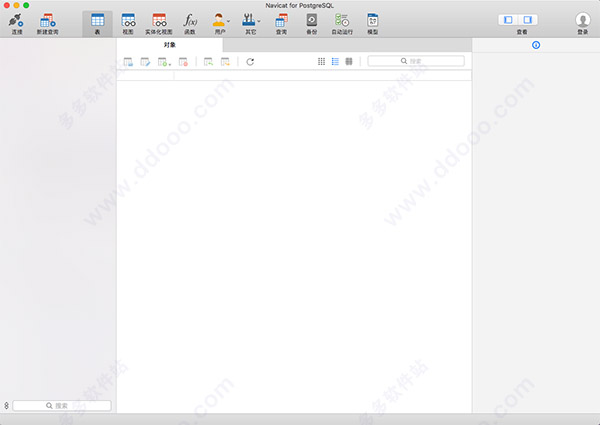This screenshot has height=425, width=600.
Task: Open the Connection (连接) tool
Action: coord(16,24)
